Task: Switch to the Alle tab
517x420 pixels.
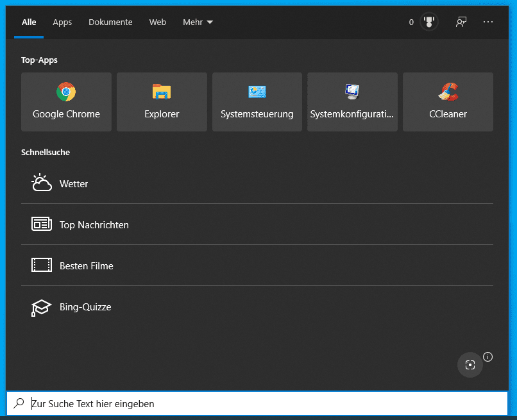Action: click(29, 22)
